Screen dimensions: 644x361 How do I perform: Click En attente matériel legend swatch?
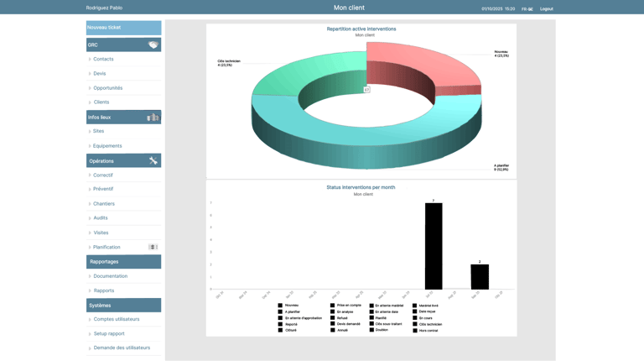tap(371, 306)
